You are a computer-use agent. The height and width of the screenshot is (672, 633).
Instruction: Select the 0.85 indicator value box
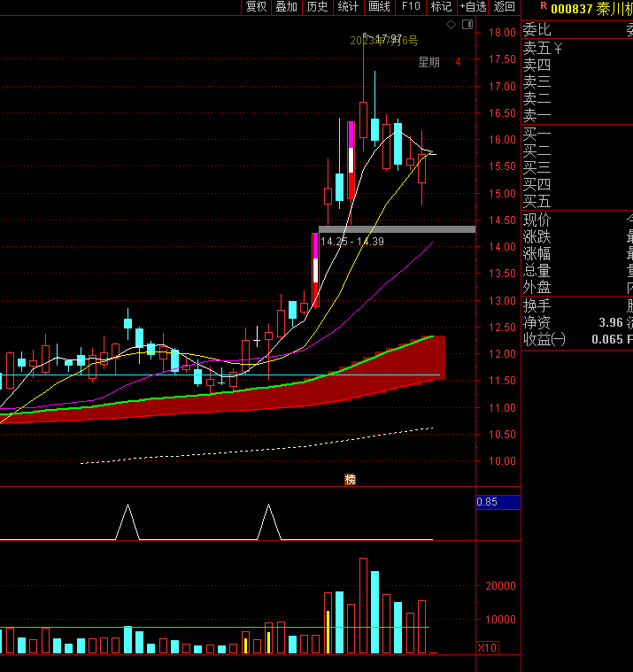click(498, 502)
